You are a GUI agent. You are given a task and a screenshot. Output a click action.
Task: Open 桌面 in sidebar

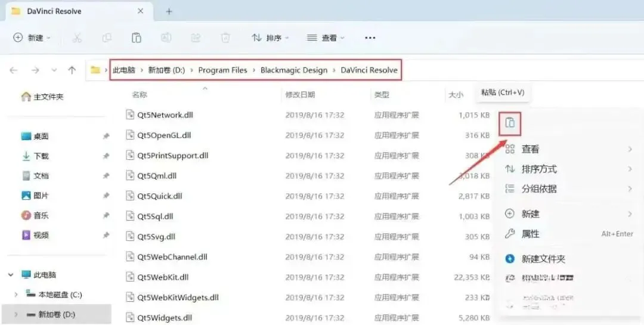(35, 136)
